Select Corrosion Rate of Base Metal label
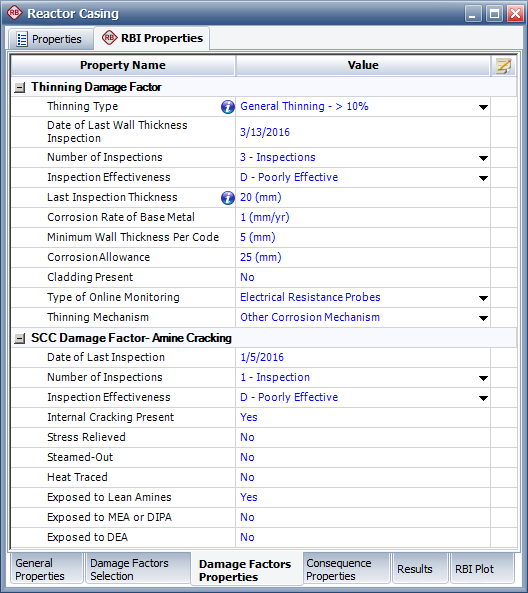528x593 pixels. pos(121,217)
